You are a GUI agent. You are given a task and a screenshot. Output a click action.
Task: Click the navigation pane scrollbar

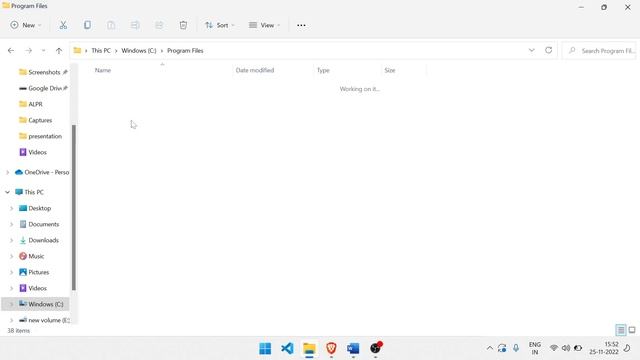tap(74, 207)
